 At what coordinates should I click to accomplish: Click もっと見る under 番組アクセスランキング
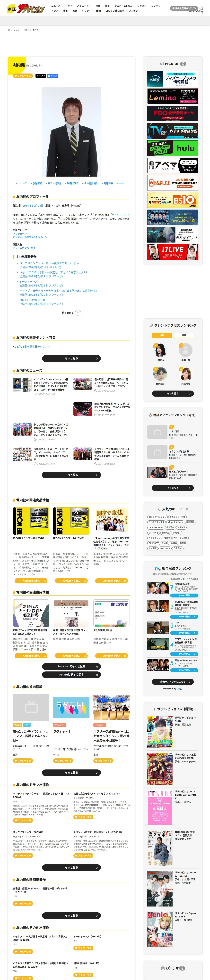point(173,488)
